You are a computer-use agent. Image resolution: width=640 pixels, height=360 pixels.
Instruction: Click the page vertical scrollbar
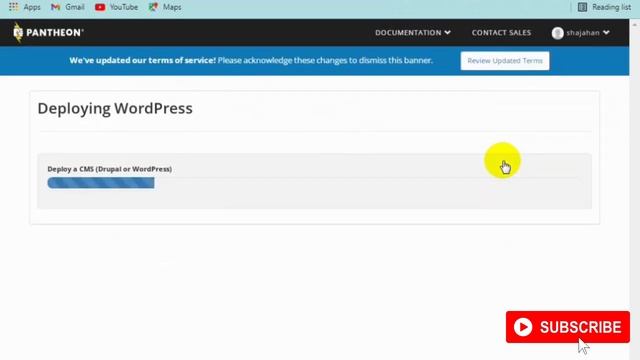(635, 189)
